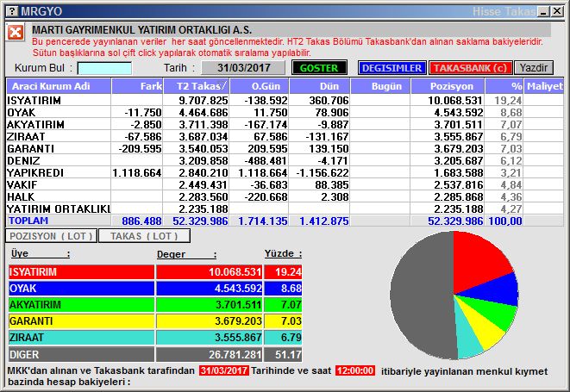This screenshot has width=570, height=392.
Task: Click the Tarih date field 31/03/2017
Action: pos(243,68)
